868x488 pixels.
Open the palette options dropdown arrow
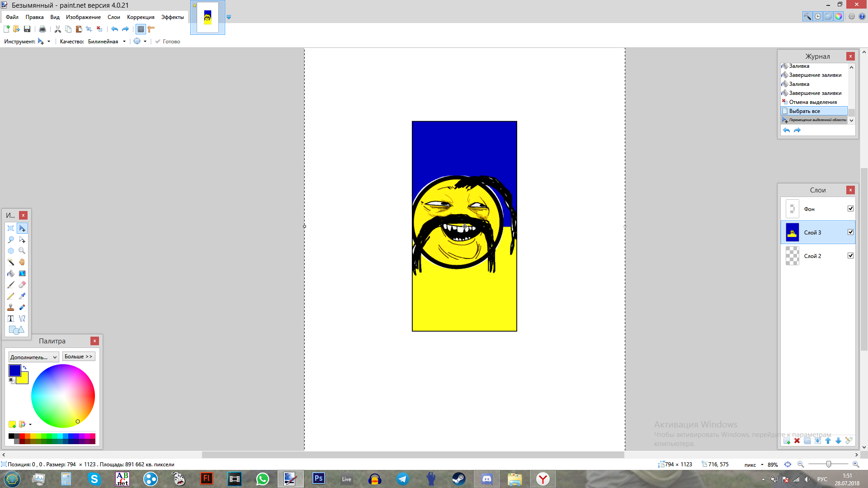[30, 424]
